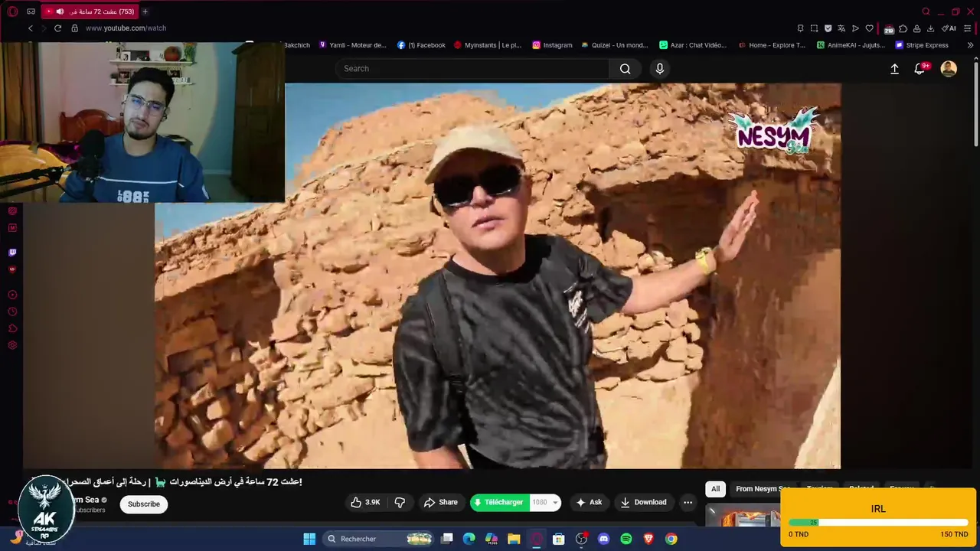Screen dimensions: 980x551
Task: Open browser tab search magnifier
Action: [926, 11]
